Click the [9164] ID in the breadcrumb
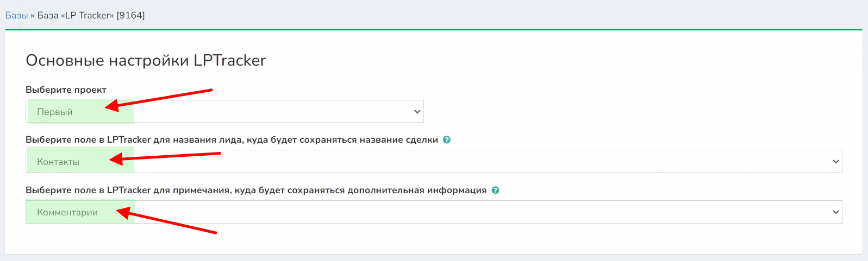868x261 pixels. [x=130, y=15]
